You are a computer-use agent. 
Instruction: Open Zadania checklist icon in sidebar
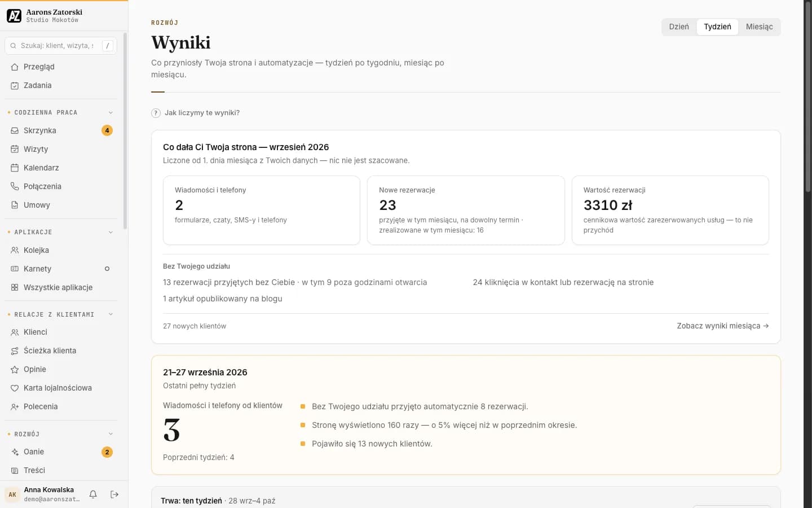pos(15,85)
